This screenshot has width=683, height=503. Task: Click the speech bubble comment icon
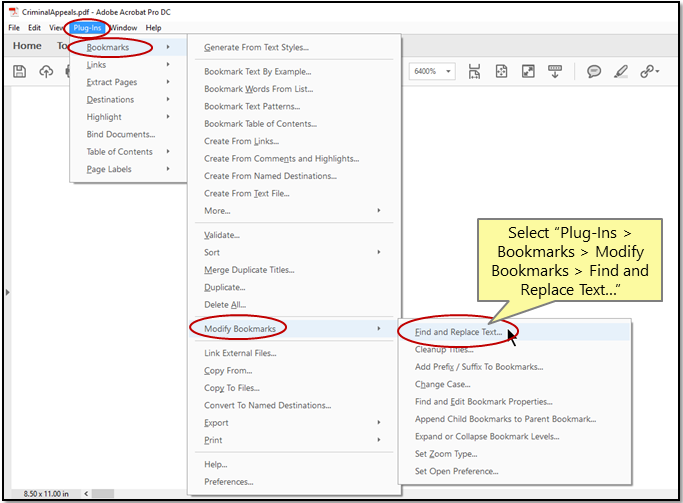[x=593, y=71]
